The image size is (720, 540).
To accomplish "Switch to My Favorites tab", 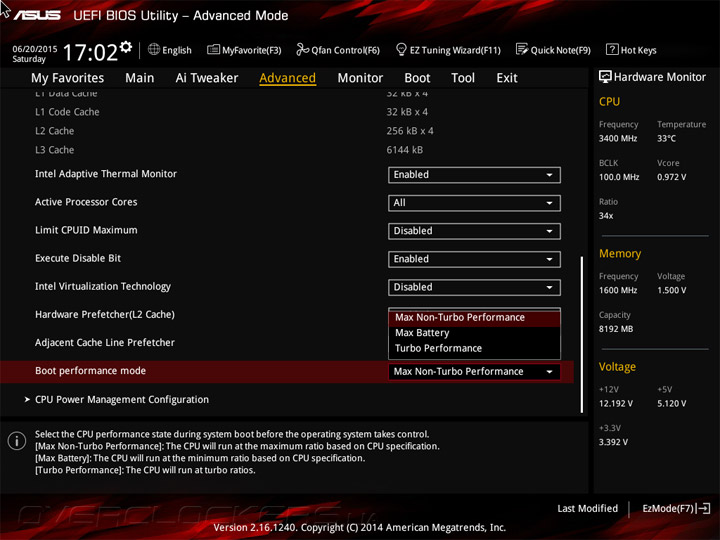I will (x=68, y=78).
